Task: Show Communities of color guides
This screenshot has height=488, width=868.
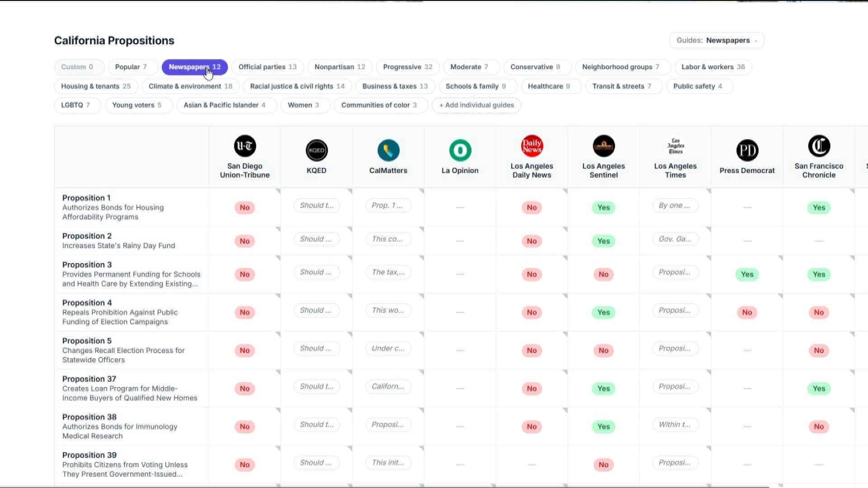Action: [381, 105]
